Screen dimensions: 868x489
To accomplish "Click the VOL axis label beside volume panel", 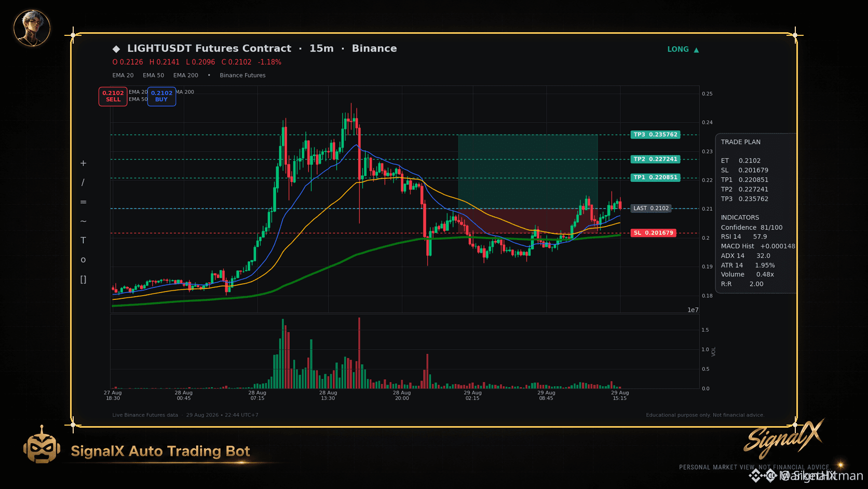I will pos(714,352).
